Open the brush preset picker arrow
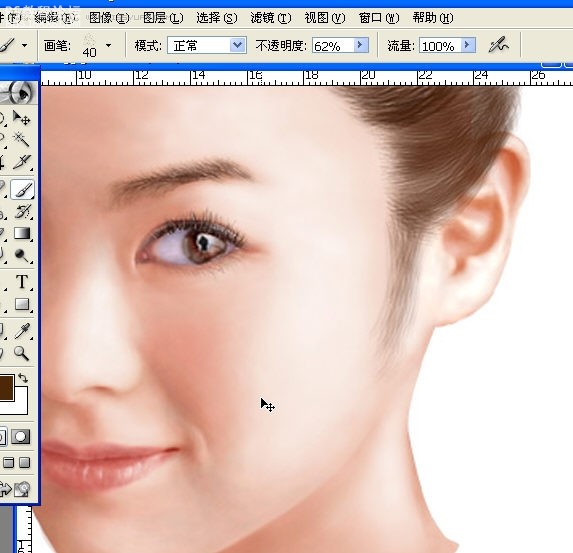This screenshot has height=553, width=573. (x=108, y=45)
